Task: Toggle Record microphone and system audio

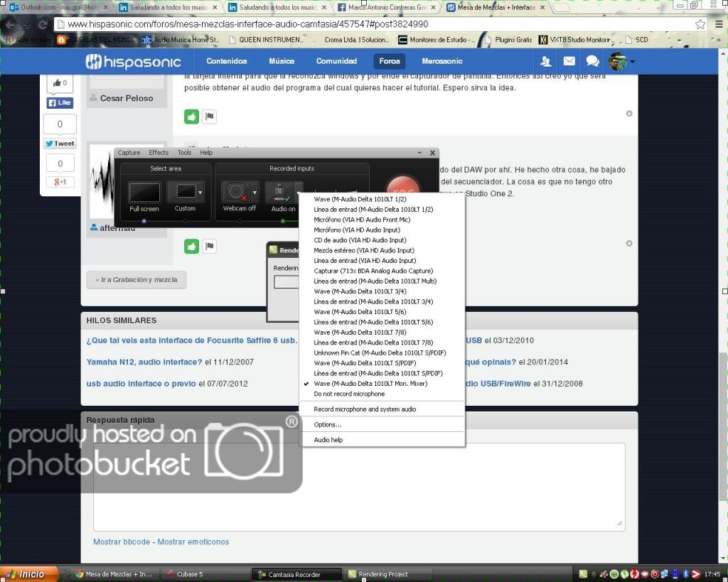Action: click(382, 409)
